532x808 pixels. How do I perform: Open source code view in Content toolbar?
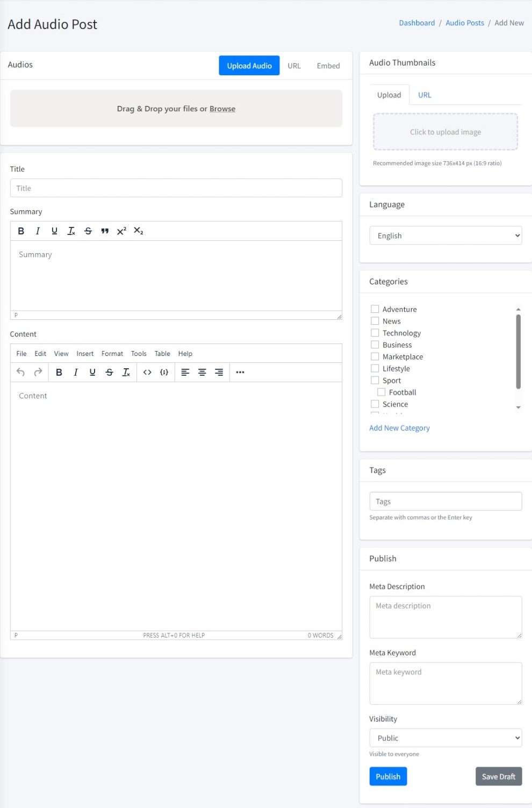147,372
